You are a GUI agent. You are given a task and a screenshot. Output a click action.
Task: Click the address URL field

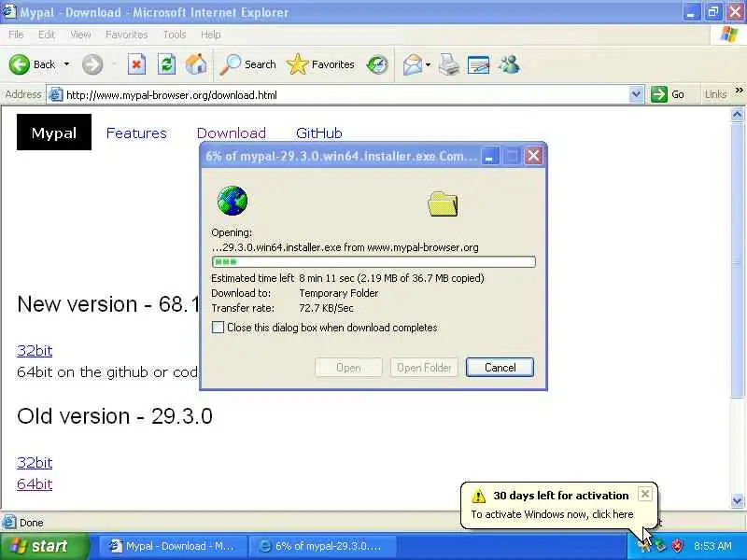coord(345,95)
